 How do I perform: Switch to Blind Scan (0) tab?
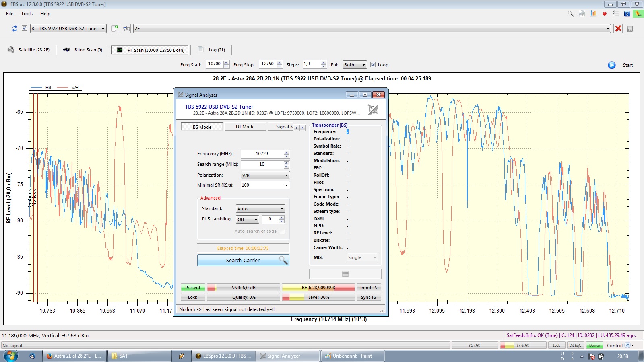pos(83,50)
